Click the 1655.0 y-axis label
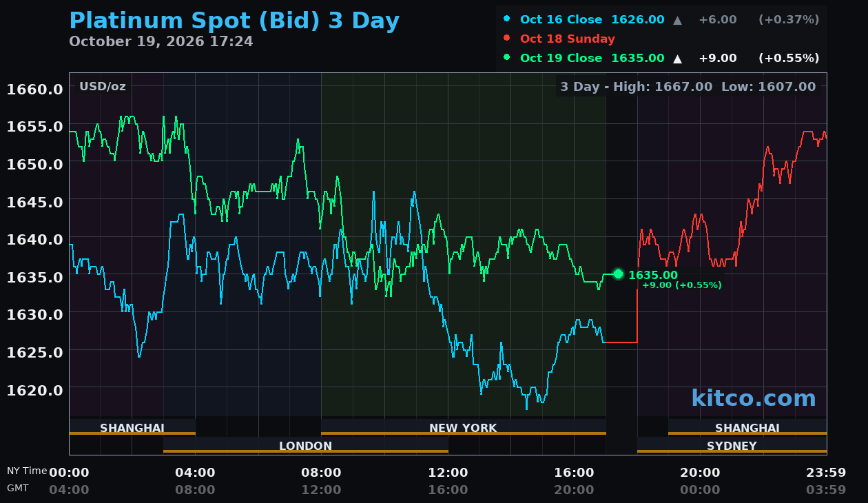868x503 pixels. [x=35, y=127]
